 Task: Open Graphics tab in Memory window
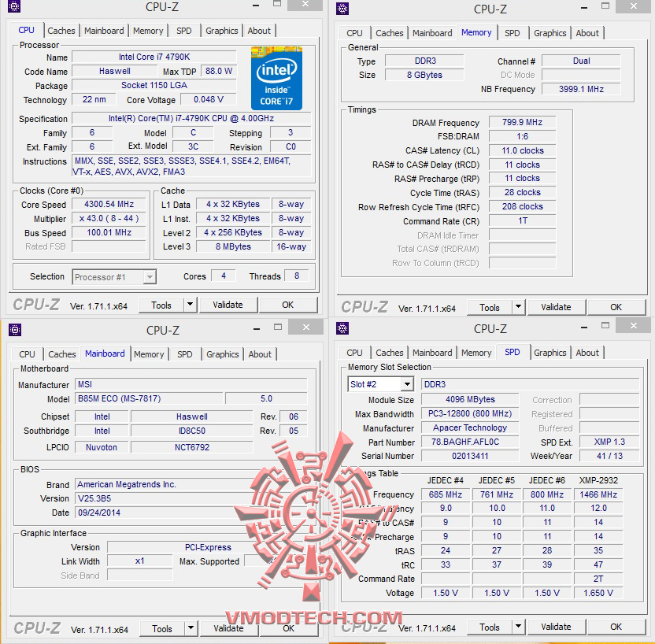point(550,33)
